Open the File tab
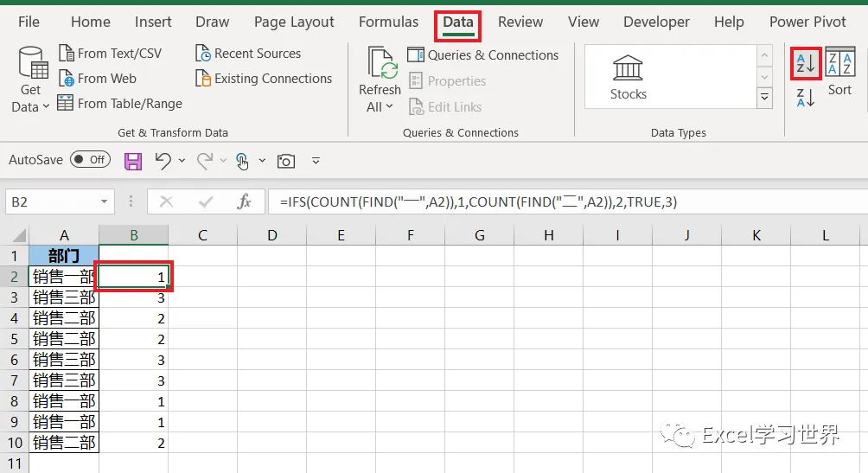Viewport: 868px width, 473px height. click(x=29, y=22)
